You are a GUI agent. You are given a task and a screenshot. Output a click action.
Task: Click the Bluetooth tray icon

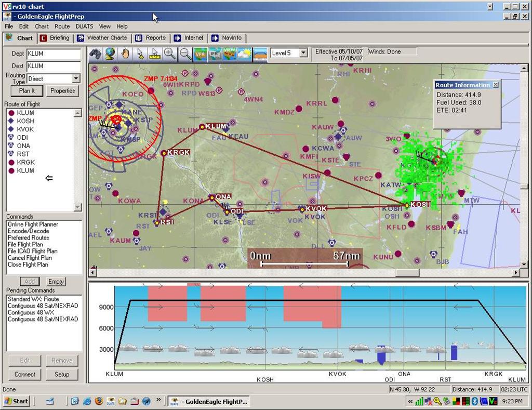[475, 402]
